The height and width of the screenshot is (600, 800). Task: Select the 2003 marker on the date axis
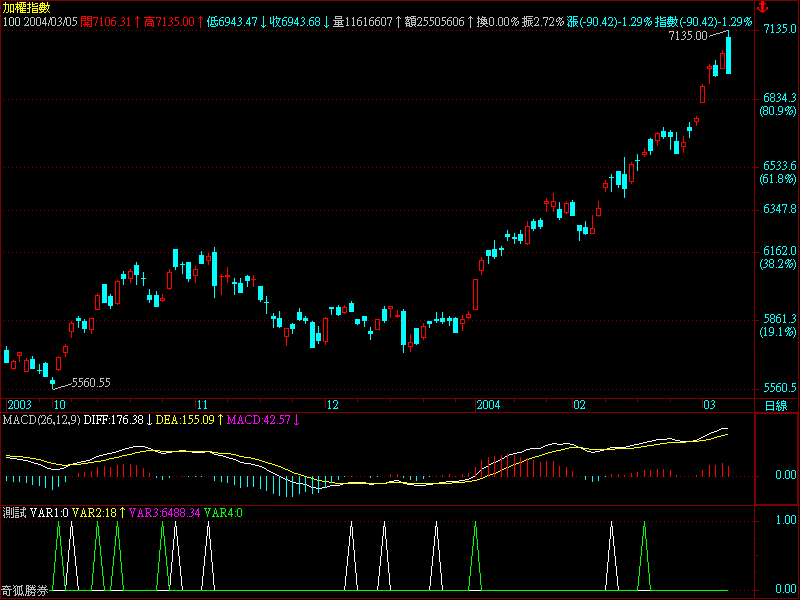[20, 405]
